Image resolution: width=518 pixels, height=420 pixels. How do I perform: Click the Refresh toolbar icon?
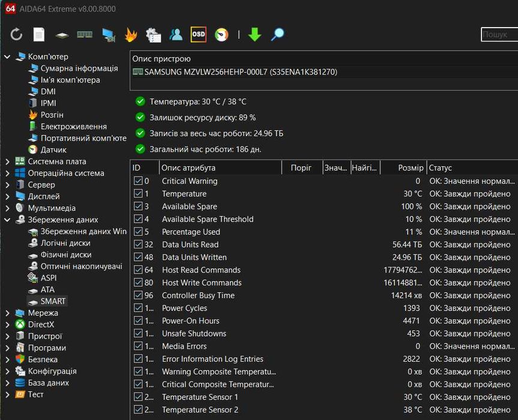[x=16, y=35]
